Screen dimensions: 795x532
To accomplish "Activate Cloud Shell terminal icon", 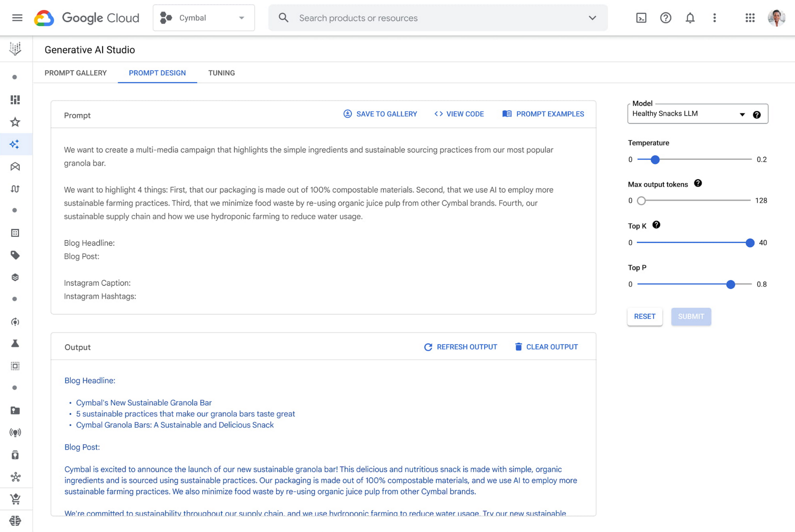I will pos(641,18).
